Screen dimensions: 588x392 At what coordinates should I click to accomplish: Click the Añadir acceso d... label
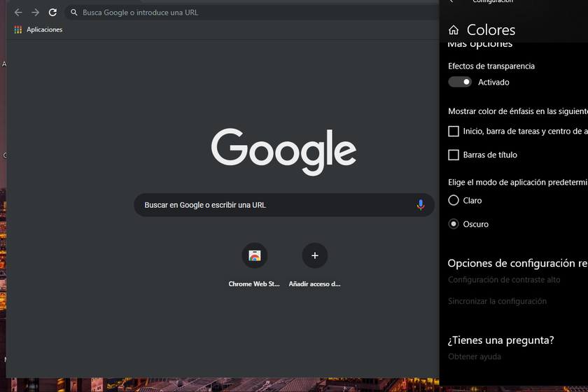click(314, 284)
